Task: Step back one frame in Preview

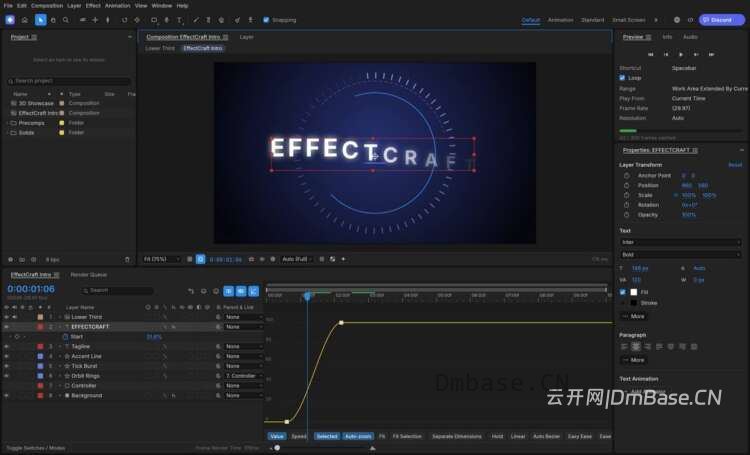Action: pyautogui.click(x=666, y=55)
